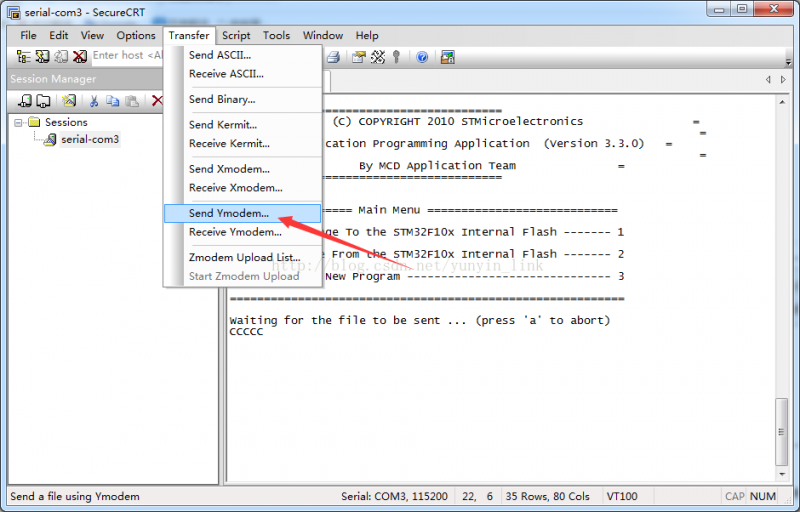Screen dimensions: 800x512
Task: Click the VT100 status entry
Action: (x=622, y=496)
